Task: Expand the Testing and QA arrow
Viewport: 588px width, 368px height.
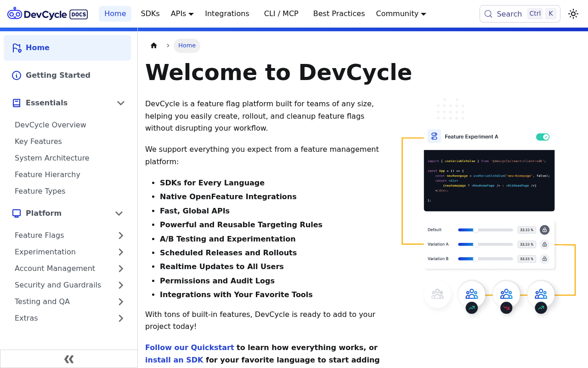Action: click(x=121, y=302)
